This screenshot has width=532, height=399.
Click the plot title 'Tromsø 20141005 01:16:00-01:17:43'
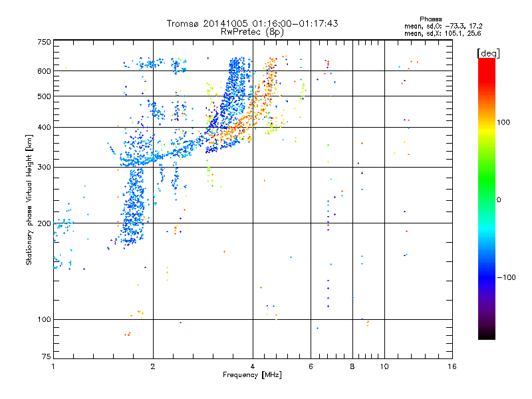pos(252,23)
